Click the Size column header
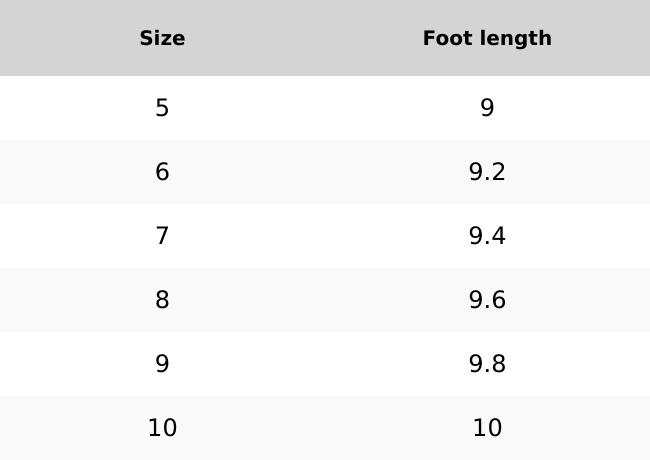The height and width of the screenshot is (460, 650). pos(162,38)
